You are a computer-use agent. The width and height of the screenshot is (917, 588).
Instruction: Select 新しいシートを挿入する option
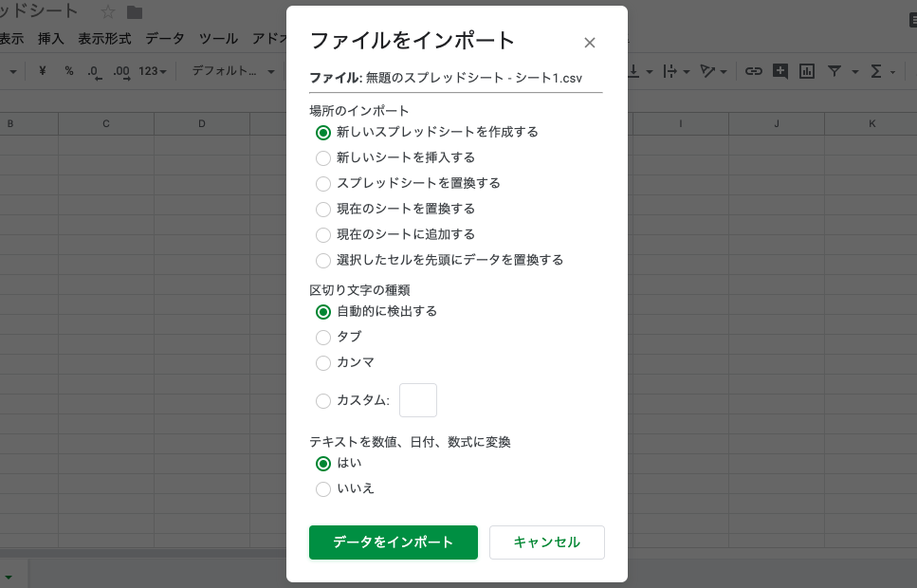pyautogui.click(x=322, y=158)
